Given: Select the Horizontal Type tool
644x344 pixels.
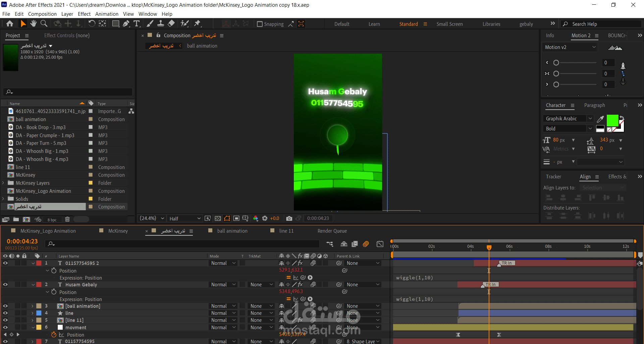Looking at the screenshot, I should point(137,23).
